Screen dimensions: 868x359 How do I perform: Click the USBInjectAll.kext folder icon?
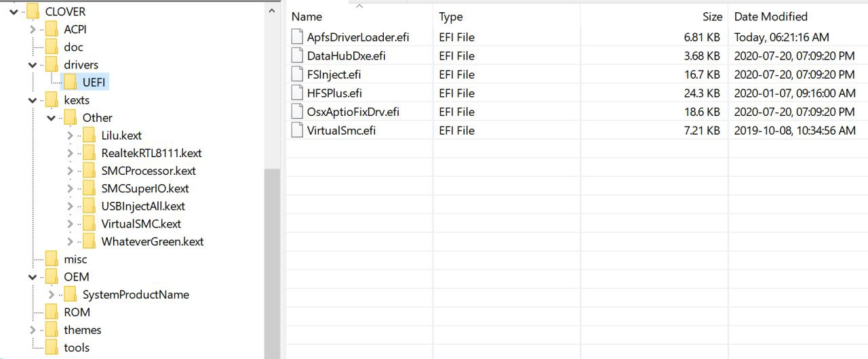pyautogui.click(x=89, y=206)
